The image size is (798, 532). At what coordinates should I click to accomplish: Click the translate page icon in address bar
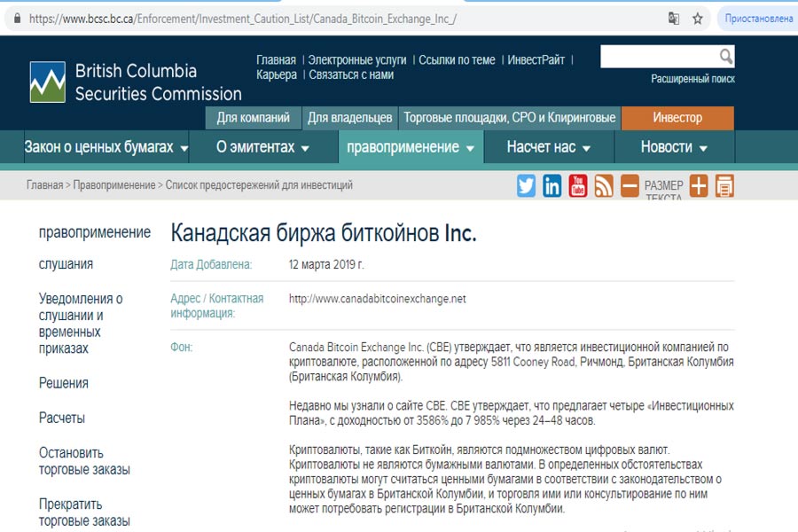click(x=673, y=19)
